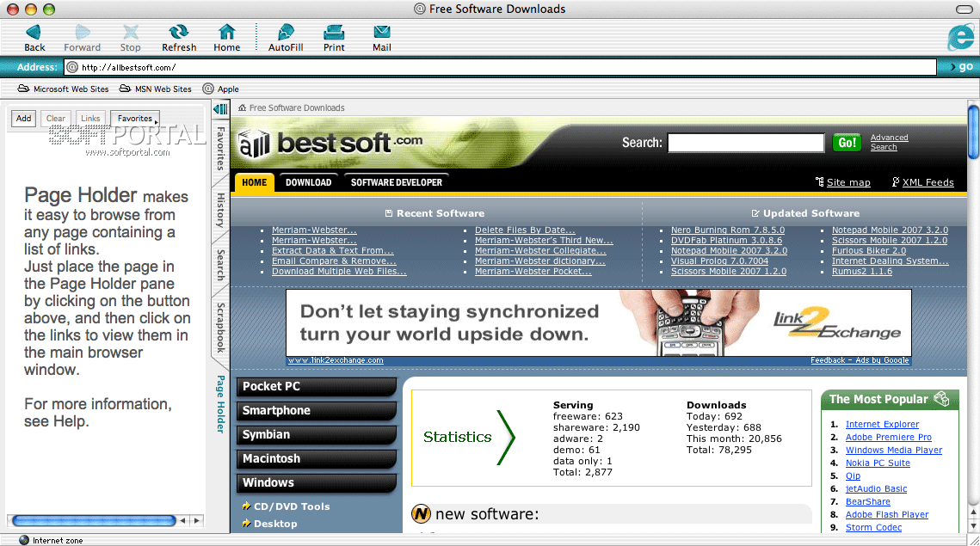Open the XML Feeds link
The width and height of the screenshot is (980, 546).
pyautogui.click(x=928, y=182)
